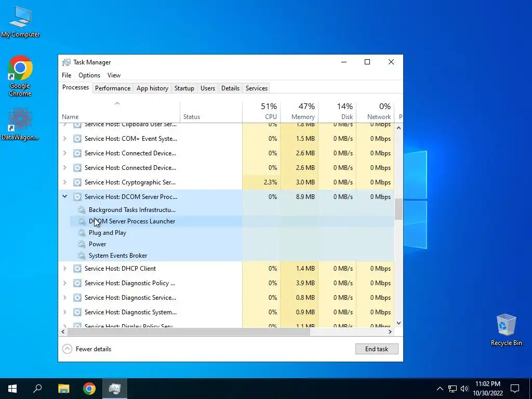Click the taskbar clock and date
The width and height of the screenshot is (532, 399).
point(488,389)
